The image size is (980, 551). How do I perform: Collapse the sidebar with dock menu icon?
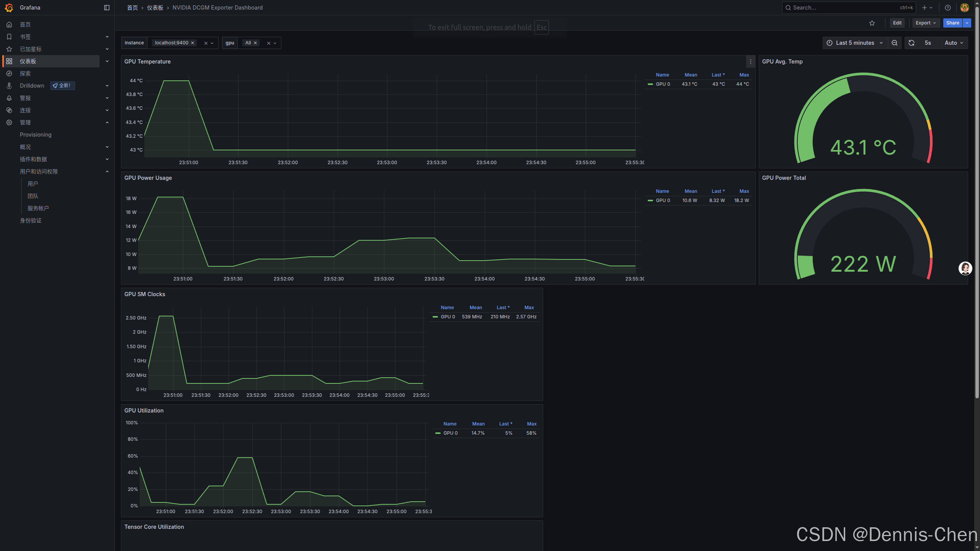107,8
